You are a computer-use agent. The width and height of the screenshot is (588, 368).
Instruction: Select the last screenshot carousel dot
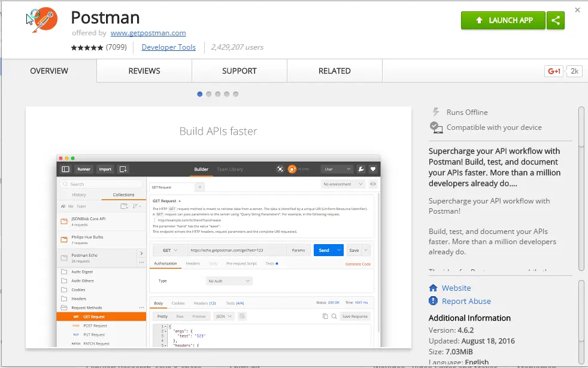[x=235, y=94]
